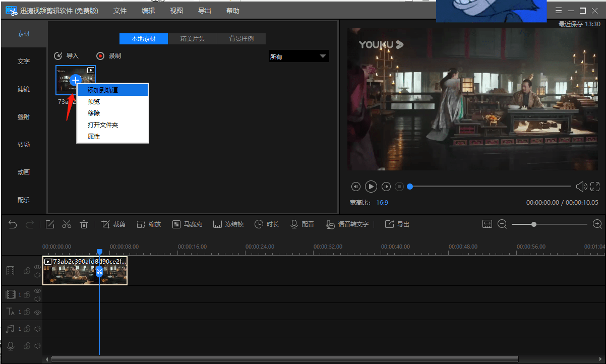Select the video clip on the timeline
The height and width of the screenshot is (364, 606).
tap(85, 271)
